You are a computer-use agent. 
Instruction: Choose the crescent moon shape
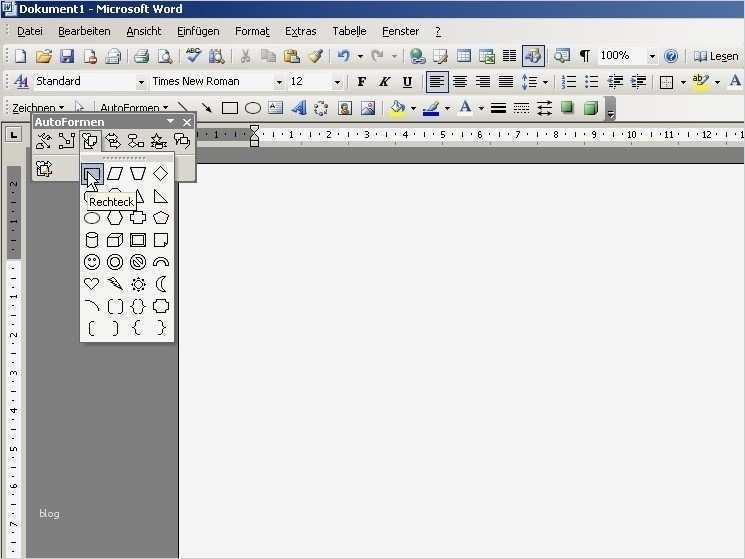(161, 284)
